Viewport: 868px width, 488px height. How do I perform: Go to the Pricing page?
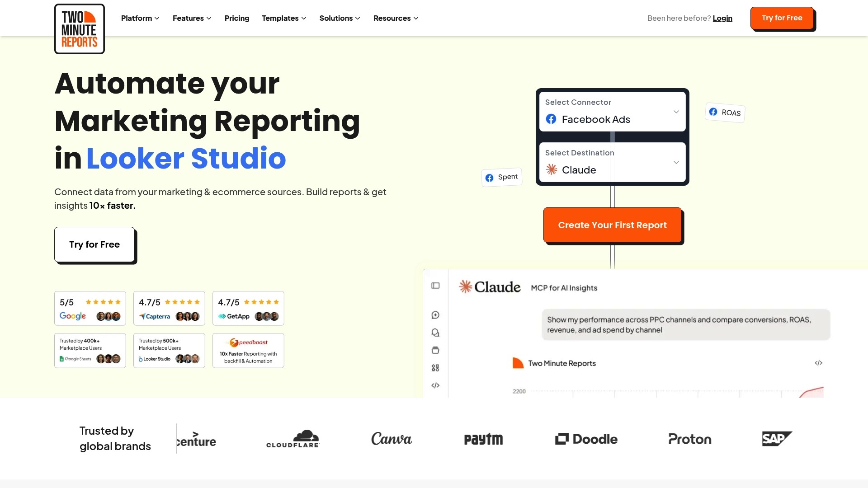point(237,18)
